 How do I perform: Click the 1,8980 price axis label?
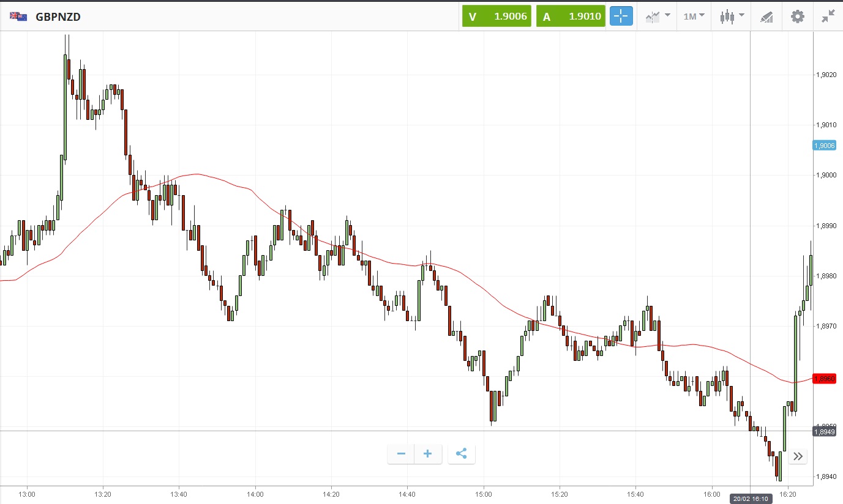point(826,276)
